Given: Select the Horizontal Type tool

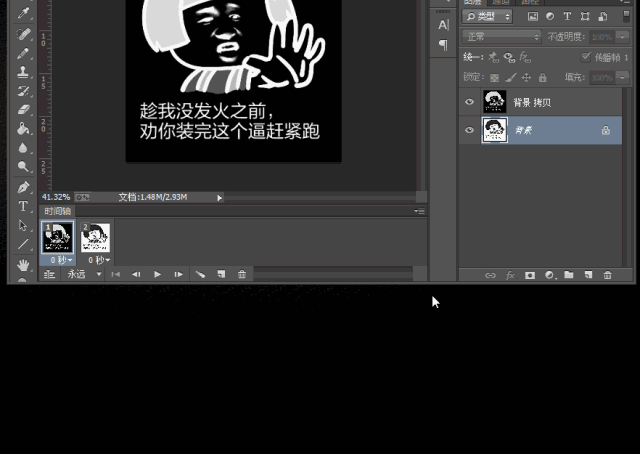Looking at the screenshot, I should 23,206.
